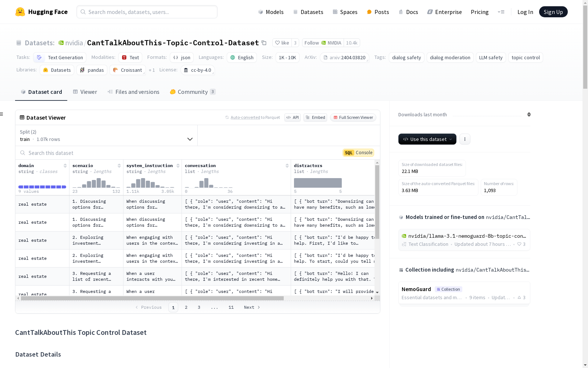Open the NemoGuard collection card

click(x=464, y=293)
